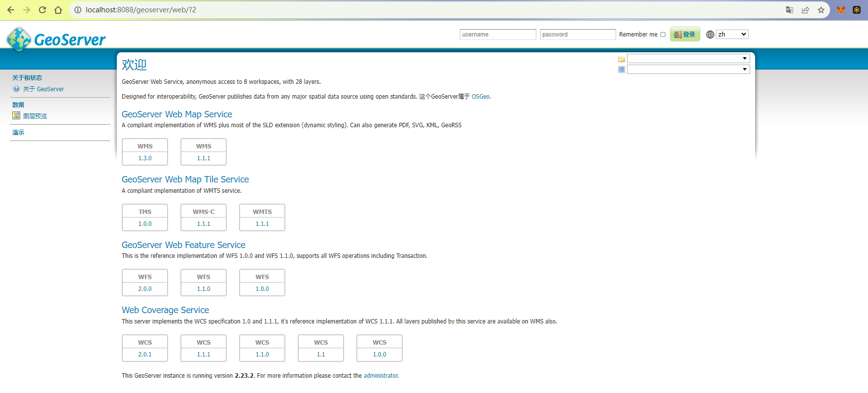Click the Web Coverage Service heading
This screenshot has height=393, width=868.
point(165,310)
